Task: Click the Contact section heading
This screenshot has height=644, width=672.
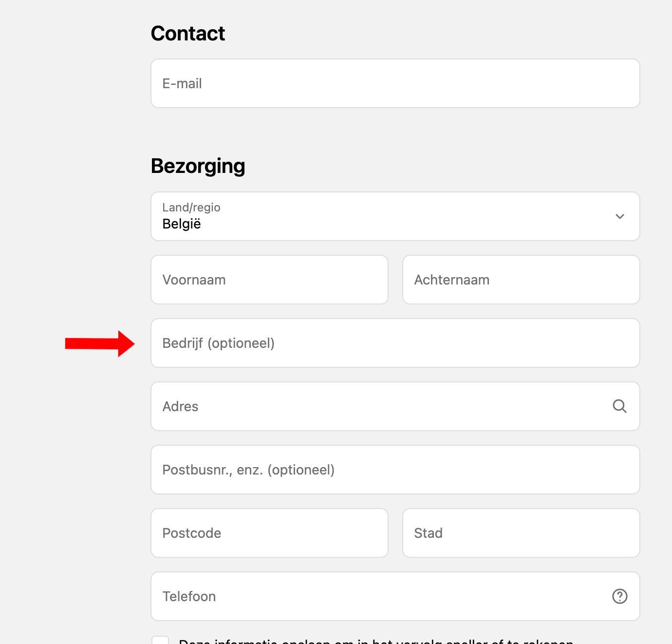Action: click(x=188, y=34)
